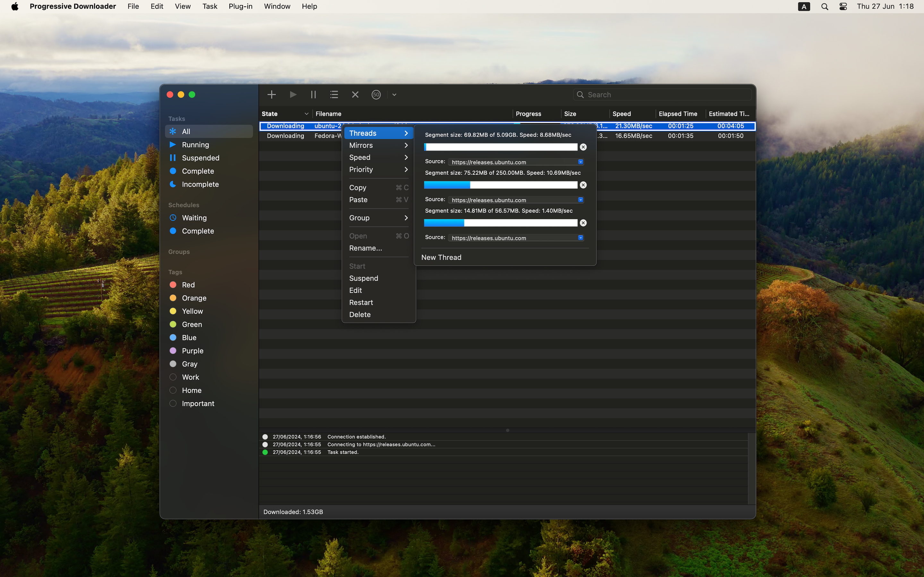Screen dimensions: 924x577
Task: Open the first thread's Source dropdown
Action: 580,162
